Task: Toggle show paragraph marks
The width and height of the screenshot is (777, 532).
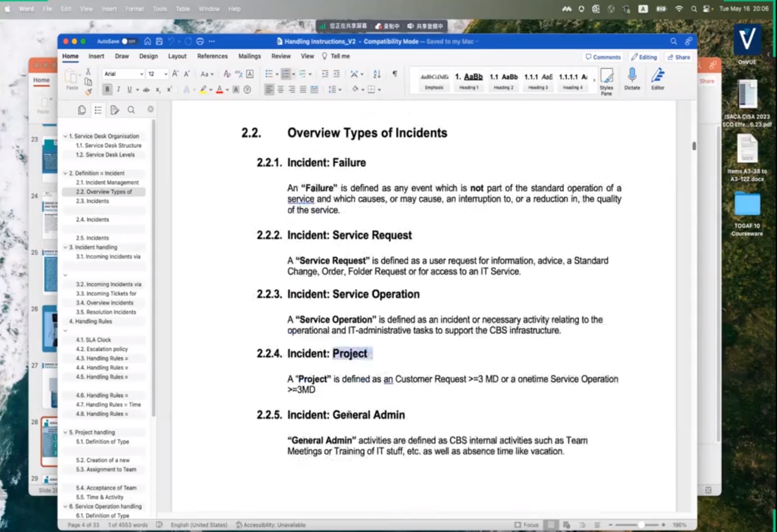Action: [395, 74]
